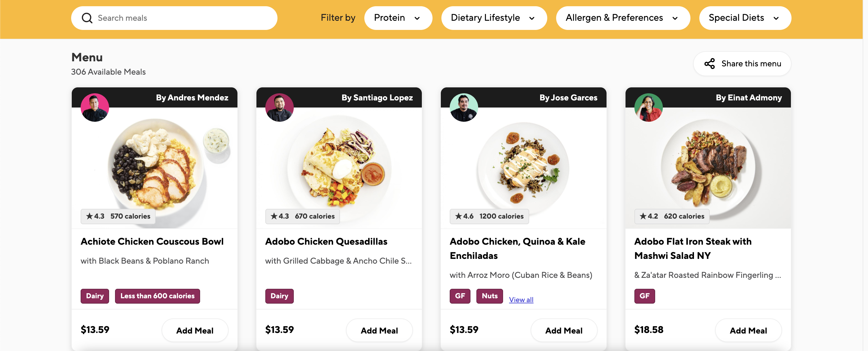868x351 pixels.
Task: Click Andres Mendez's chef avatar
Action: tap(95, 107)
